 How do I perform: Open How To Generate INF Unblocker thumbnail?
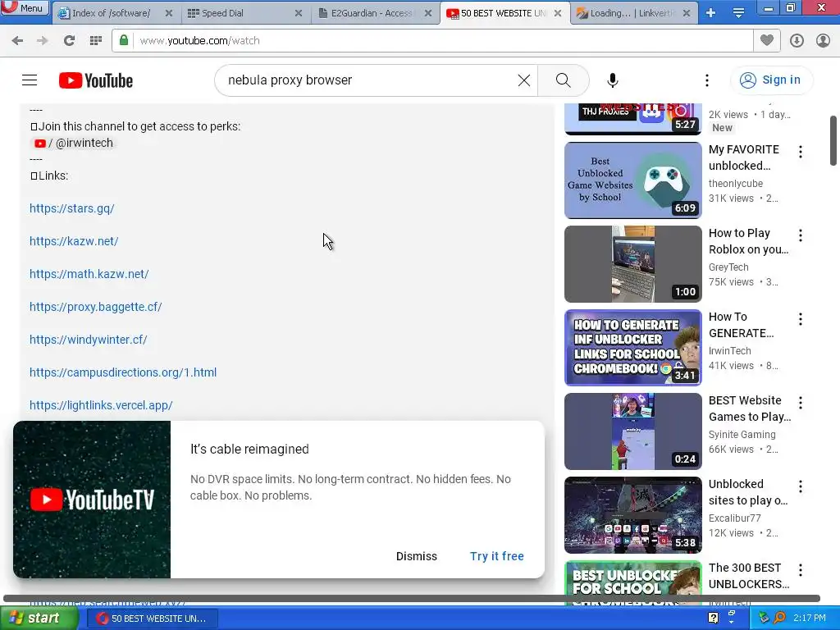click(x=632, y=348)
